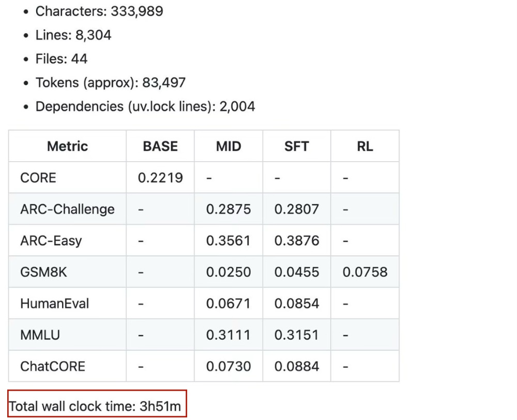Click the Tokens (approx) bullet
Image resolution: width=517 pixels, height=420 pixels.
110,83
